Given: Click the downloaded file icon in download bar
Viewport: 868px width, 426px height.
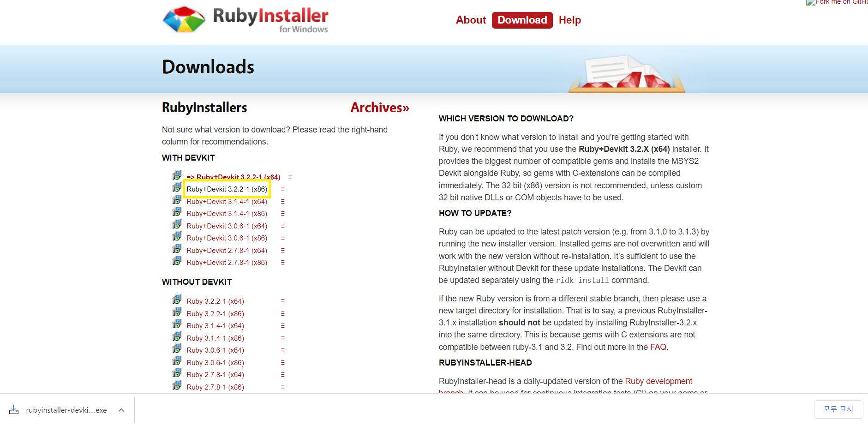Looking at the screenshot, I should pos(14,410).
